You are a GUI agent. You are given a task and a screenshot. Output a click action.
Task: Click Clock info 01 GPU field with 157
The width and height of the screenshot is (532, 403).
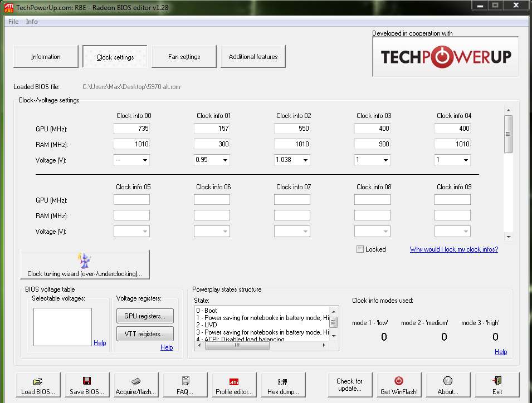(212, 129)
